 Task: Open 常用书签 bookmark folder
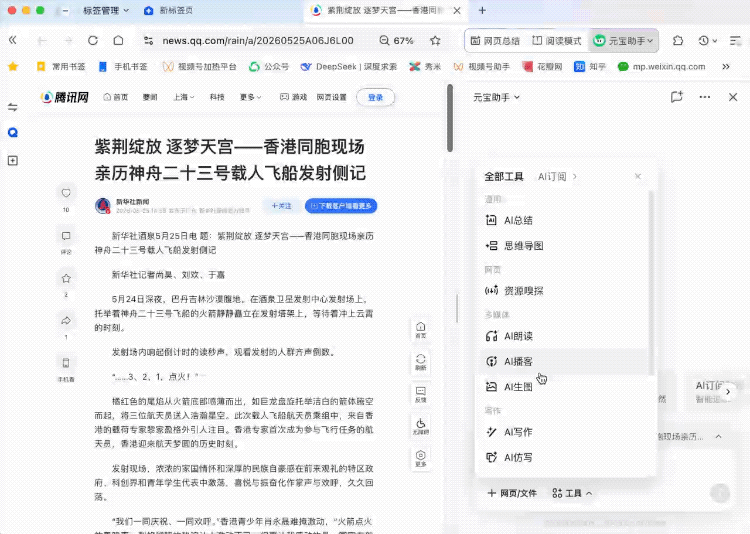(61, 67)
